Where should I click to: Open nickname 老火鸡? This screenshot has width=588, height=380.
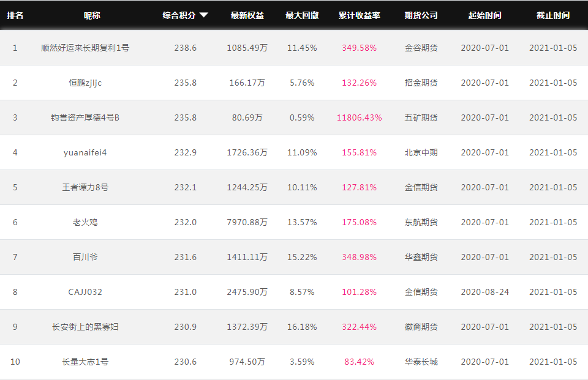pos(85,222)
